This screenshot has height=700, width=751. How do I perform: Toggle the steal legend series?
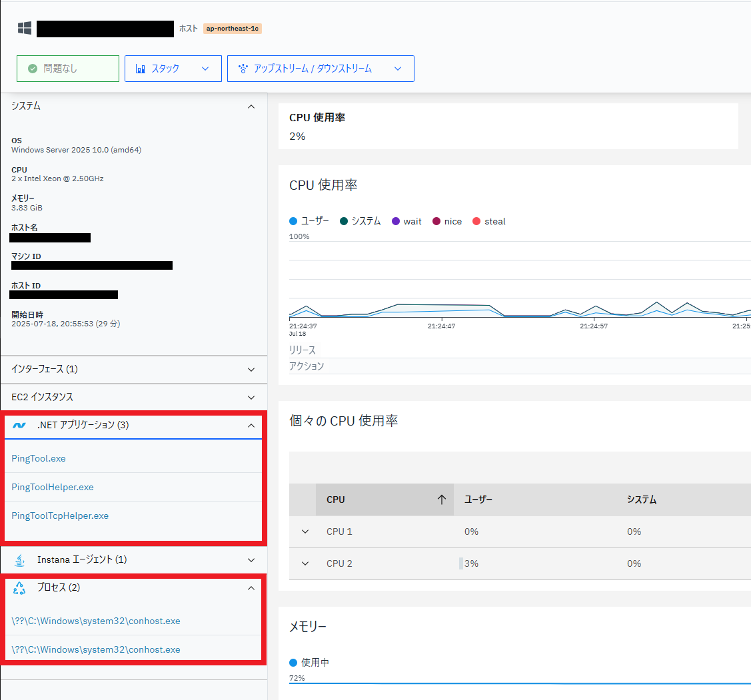[489, 221]
